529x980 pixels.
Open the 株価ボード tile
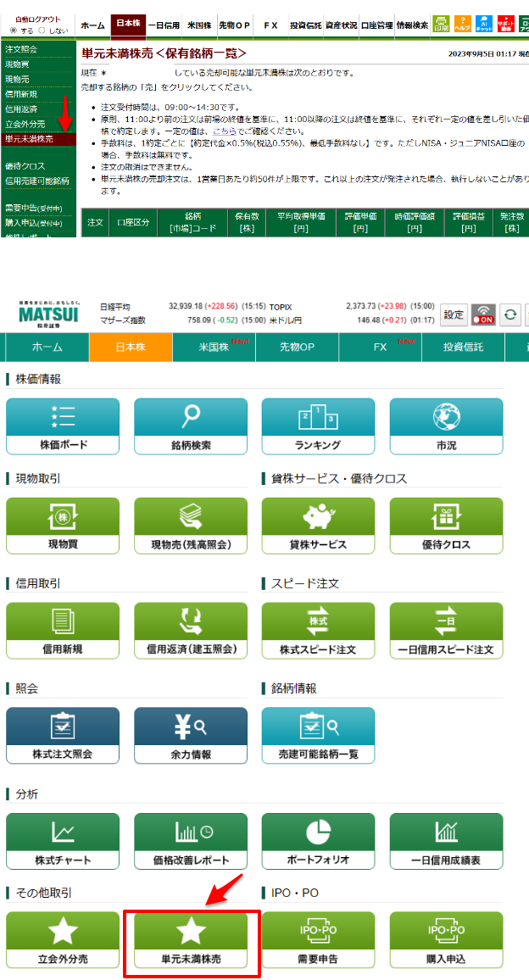63,426
